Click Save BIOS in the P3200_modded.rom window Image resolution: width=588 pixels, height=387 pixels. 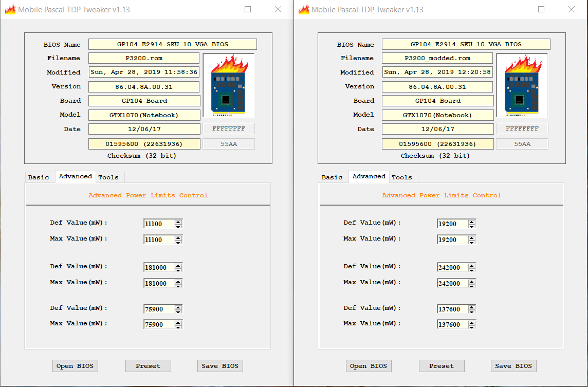(x=514, y=366)
